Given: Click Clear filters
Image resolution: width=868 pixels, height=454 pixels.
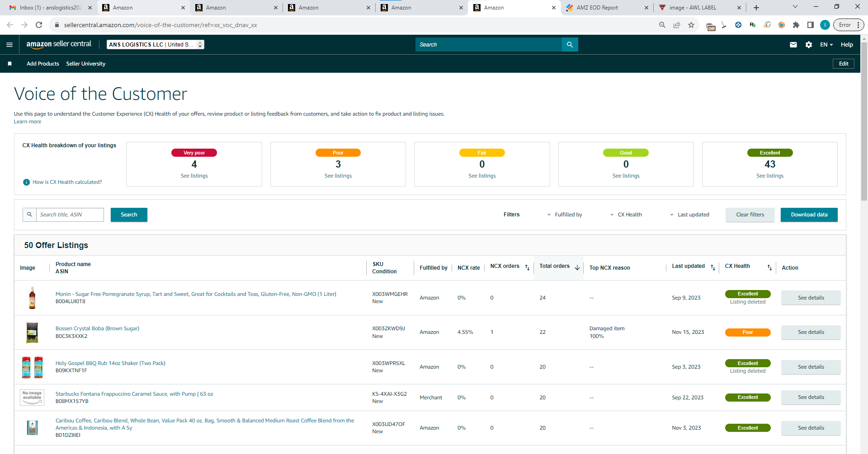Looking at the screenshot, I should [750, 215].
